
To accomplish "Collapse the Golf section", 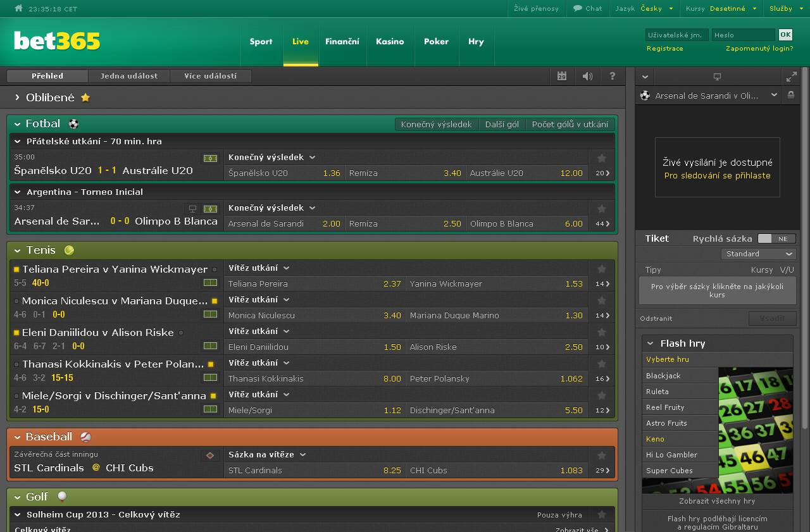I will (x=18, y=497).
